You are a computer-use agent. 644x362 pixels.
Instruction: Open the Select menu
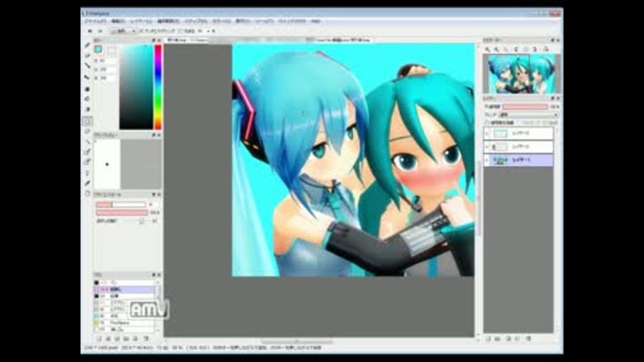click(168, 21)
